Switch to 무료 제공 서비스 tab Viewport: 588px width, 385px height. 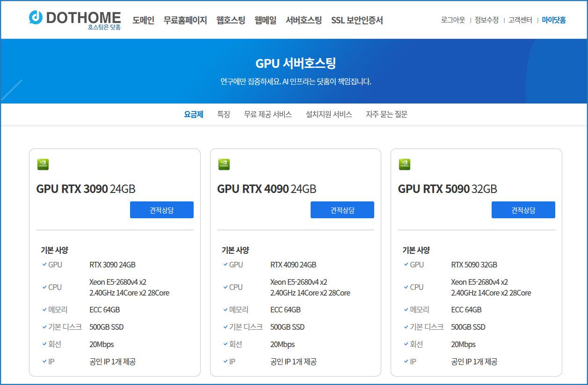[x=268, y=114]
